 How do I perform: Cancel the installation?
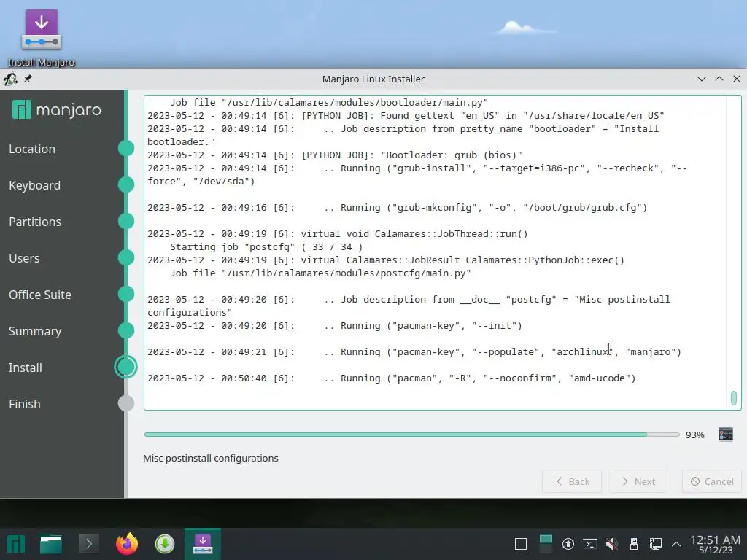point(712,481)
